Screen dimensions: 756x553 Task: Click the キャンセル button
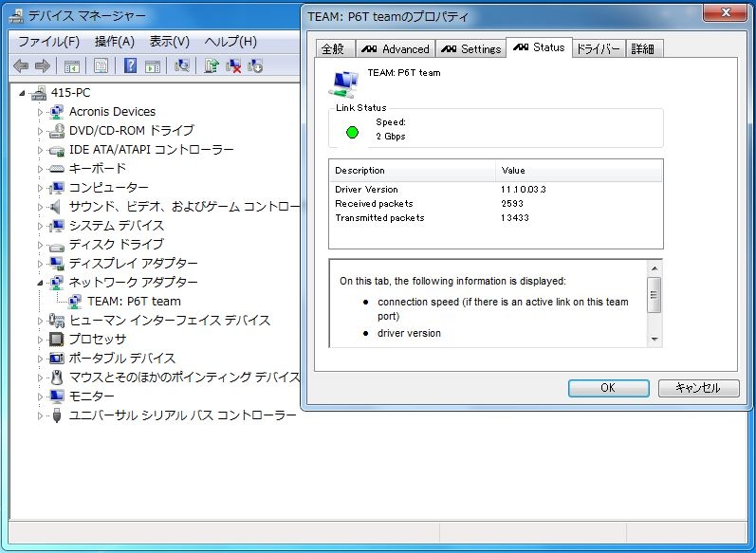click(x=699, y=388)
